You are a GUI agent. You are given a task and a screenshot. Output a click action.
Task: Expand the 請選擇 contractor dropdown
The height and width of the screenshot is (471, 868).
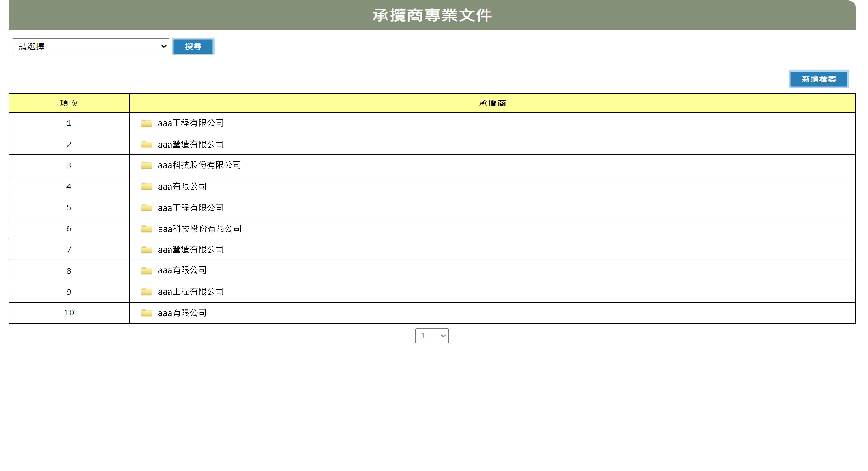pyautogui.click(x=91, y=46)
